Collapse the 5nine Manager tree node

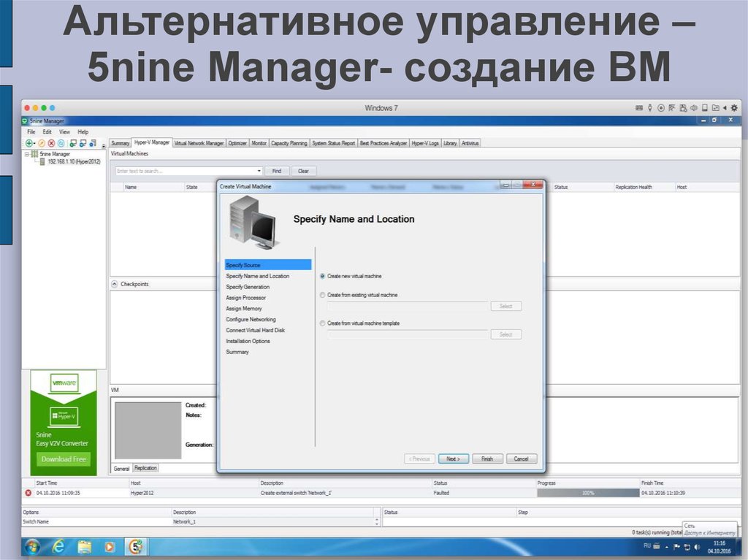pyautogui.click(x=27, y=154)
